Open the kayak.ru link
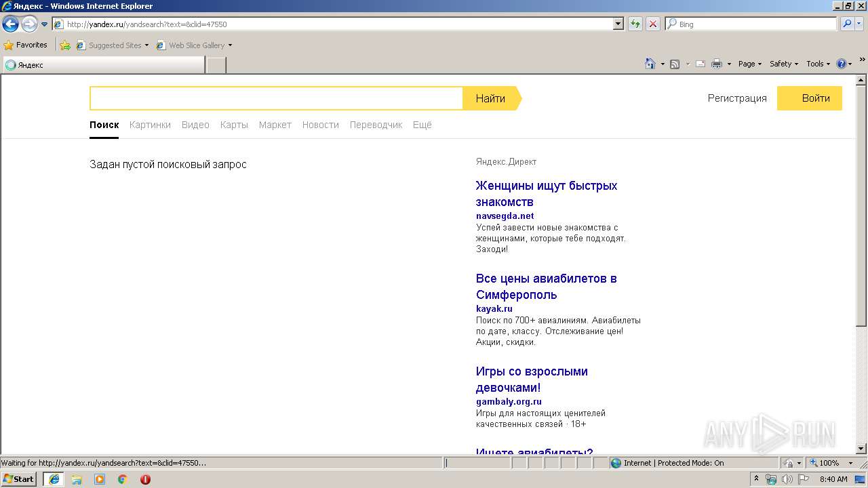 494,309
